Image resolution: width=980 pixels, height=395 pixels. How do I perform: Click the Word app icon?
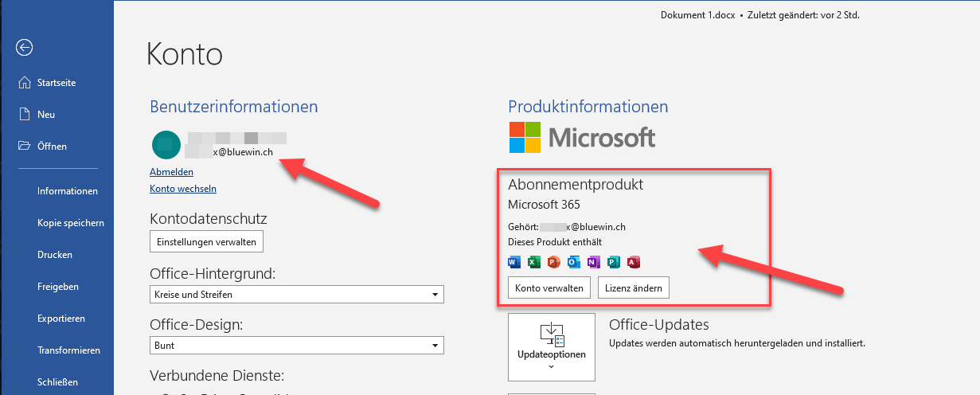513,262
